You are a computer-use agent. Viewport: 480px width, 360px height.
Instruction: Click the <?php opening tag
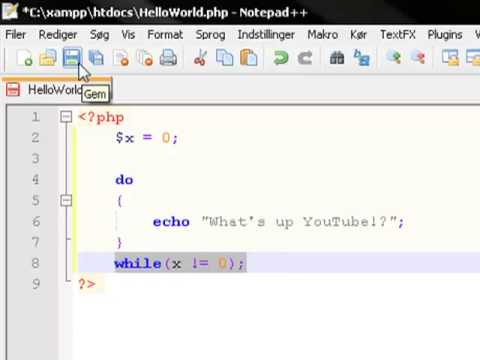tap(101, 117)
